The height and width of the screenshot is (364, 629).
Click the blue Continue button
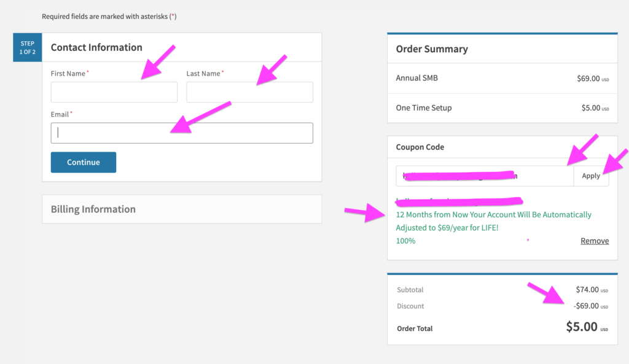coord(84,162)
